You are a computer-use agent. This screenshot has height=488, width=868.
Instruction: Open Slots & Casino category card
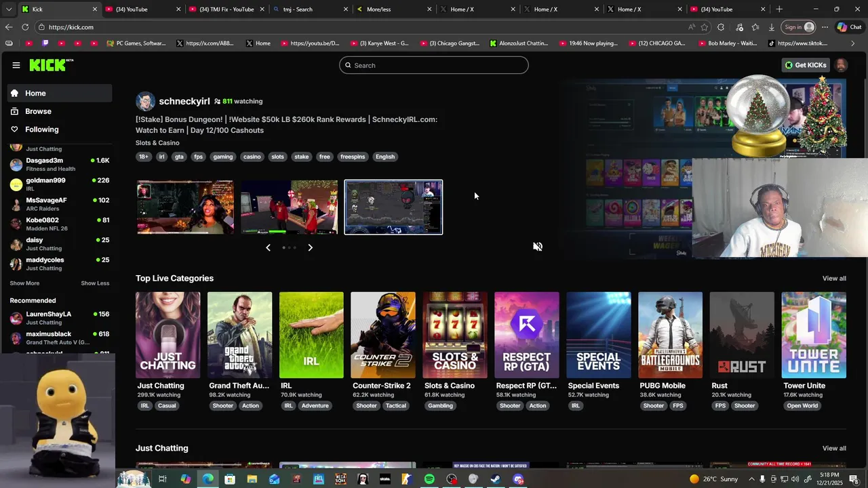click(455, 335)
